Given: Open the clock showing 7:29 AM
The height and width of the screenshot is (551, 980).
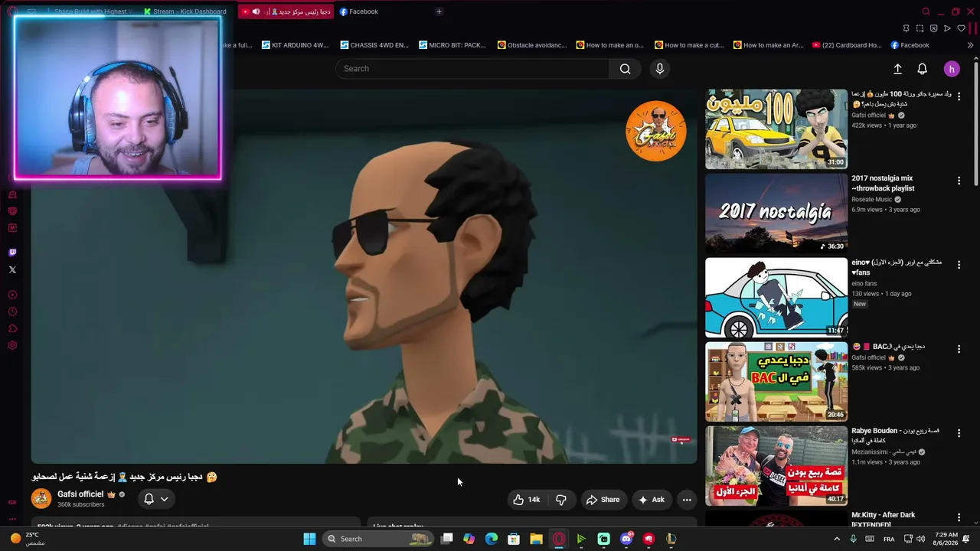Looking at the screenshot, I should [x=946, y=539].
